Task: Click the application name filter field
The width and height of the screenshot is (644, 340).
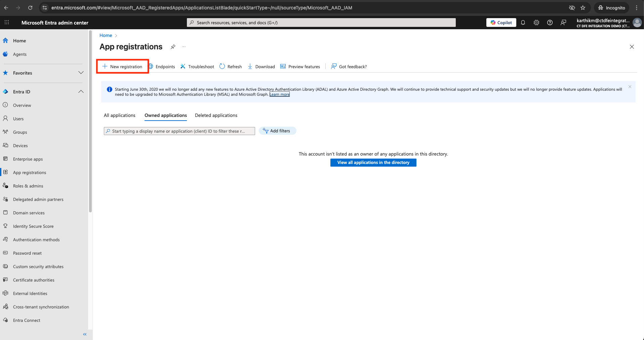Action: click(179, 131)
